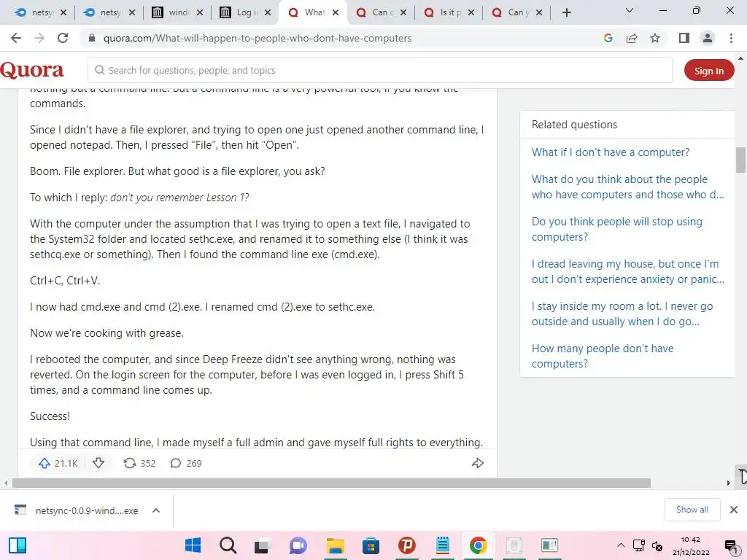
Task: Upvote the answer showing 21.1K
Action: tap(58, 463)
